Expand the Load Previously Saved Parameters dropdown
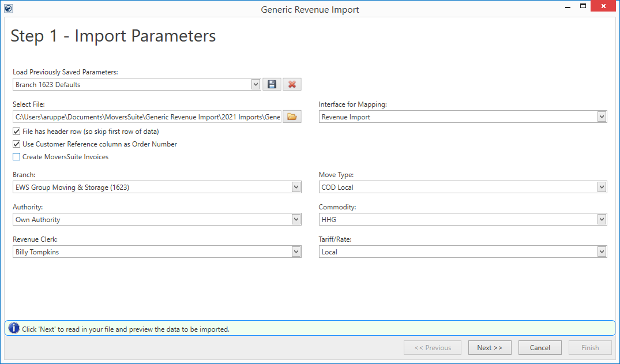This screenshot has width=620, height=364. pos(256,85)
